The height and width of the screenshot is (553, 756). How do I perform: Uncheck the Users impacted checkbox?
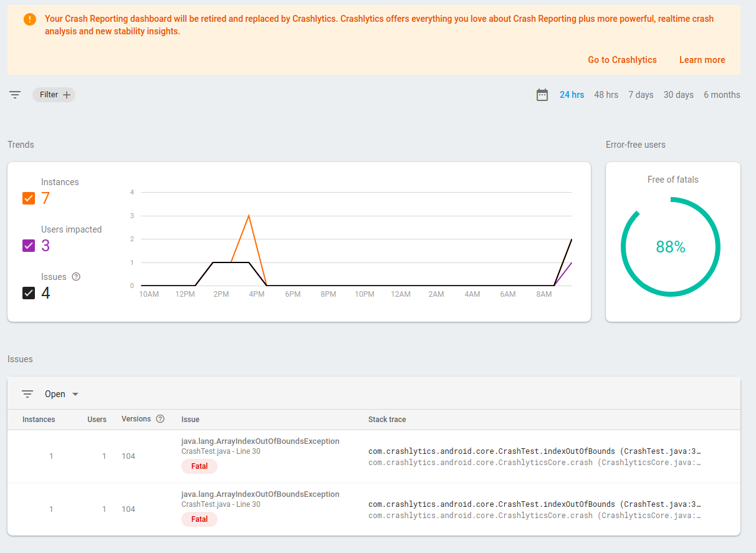(x=29, y=246)
